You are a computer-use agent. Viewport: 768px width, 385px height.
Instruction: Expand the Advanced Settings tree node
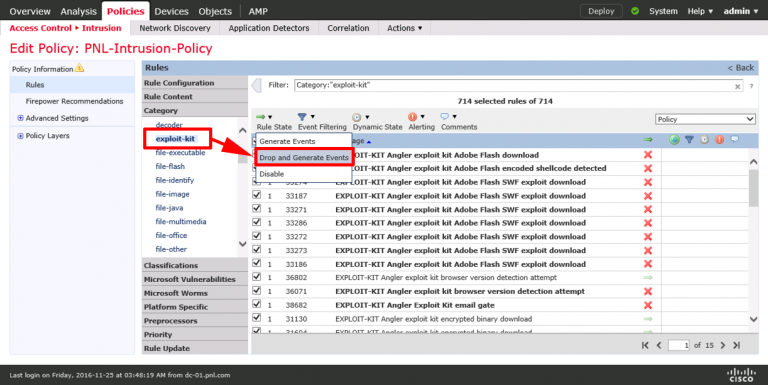[x=20, y=118]
